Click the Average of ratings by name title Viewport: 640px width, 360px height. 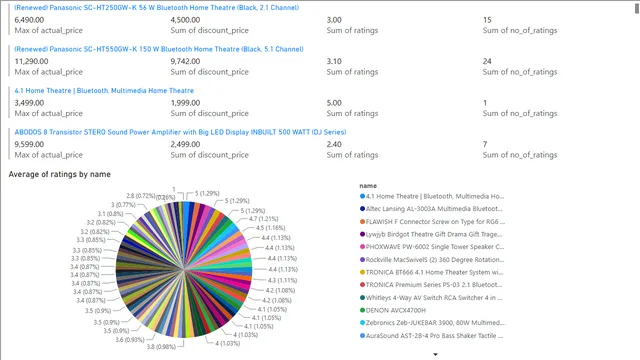click(x=60, y=174)
